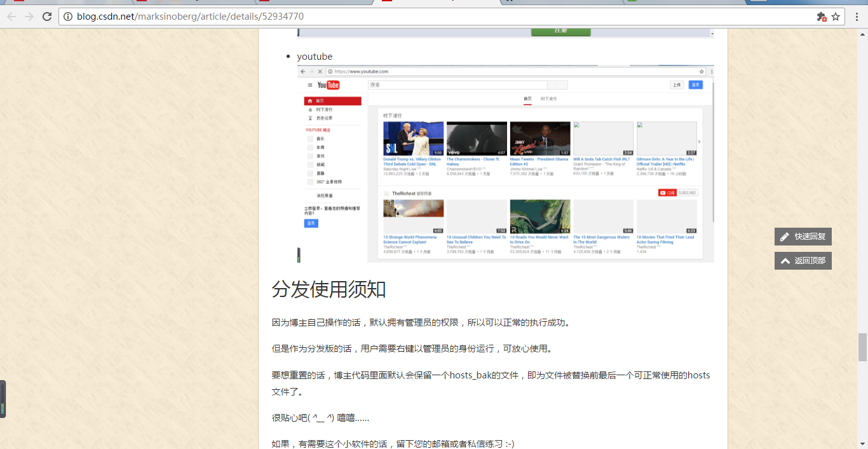The height and width of the screenshot is (449, 868).
Task: Click the paragraph starting 因为博主自己操作的话
Action: coord(423,322)
